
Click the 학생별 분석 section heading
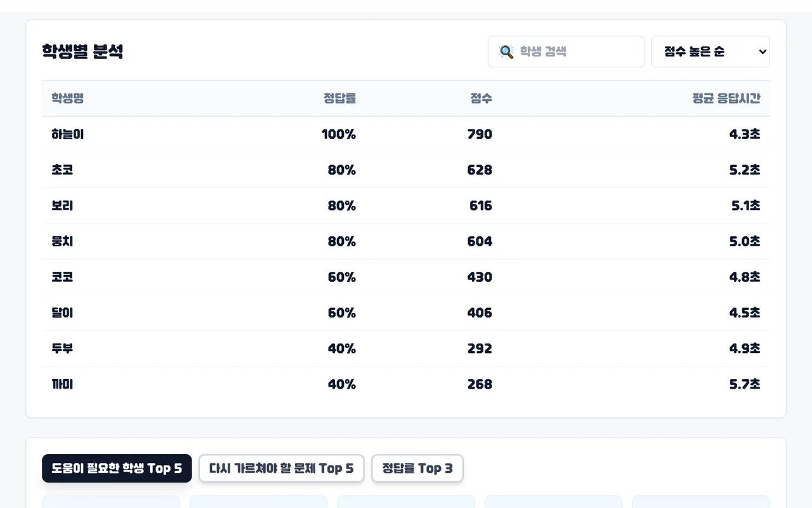tap(82, 51)
